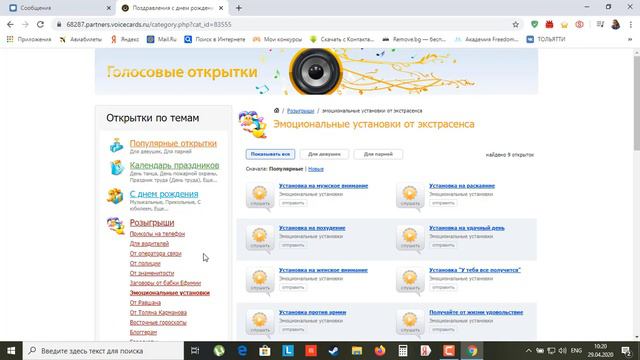Open the Mail.Ru bookmark

point(162,39)
